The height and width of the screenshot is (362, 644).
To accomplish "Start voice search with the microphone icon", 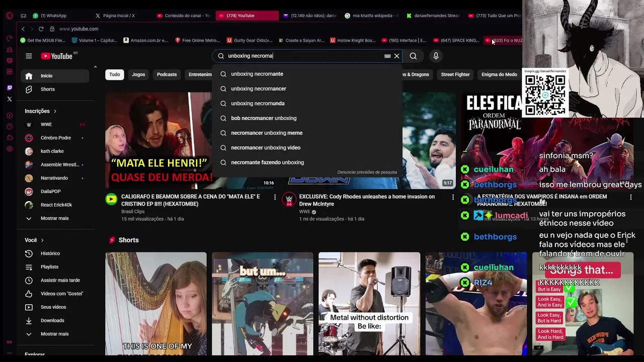I will (x=436, y=56).
